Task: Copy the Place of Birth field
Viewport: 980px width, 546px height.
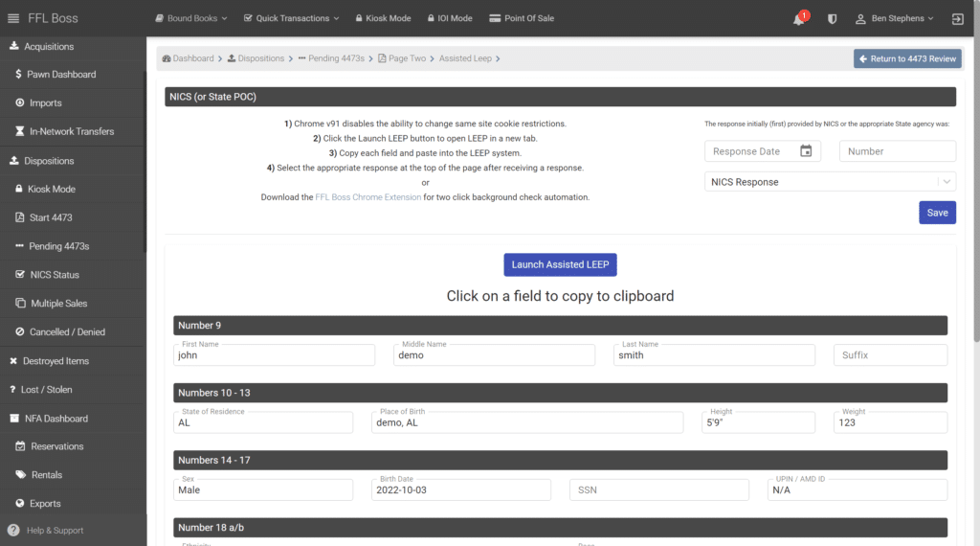Action: (527, 422)
